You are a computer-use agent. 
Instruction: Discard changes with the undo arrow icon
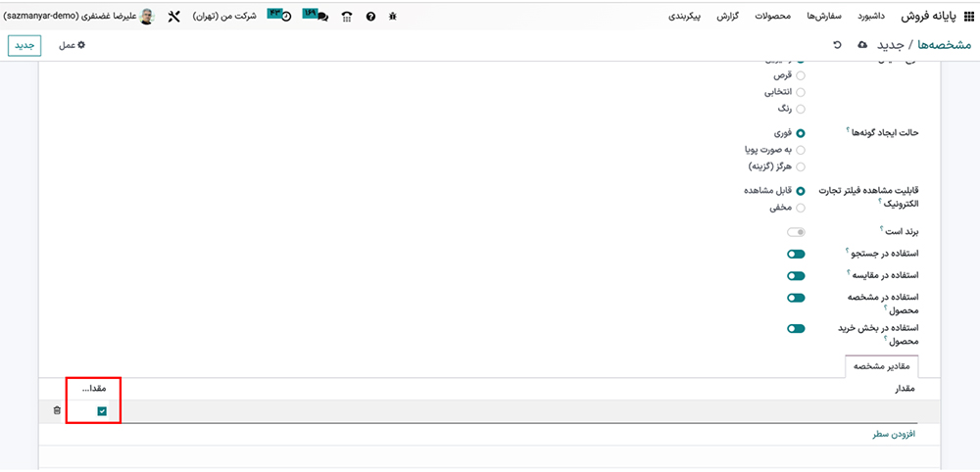838,45
